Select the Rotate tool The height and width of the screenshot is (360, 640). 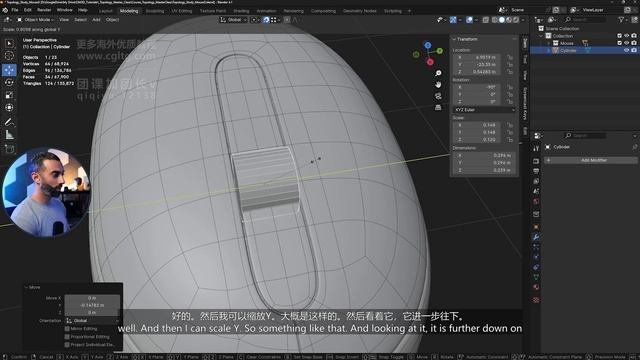point(9,82)
